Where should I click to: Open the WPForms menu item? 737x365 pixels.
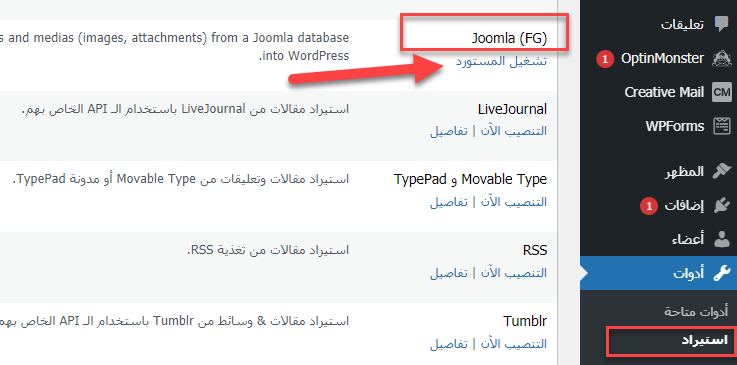tap(675, 126)
